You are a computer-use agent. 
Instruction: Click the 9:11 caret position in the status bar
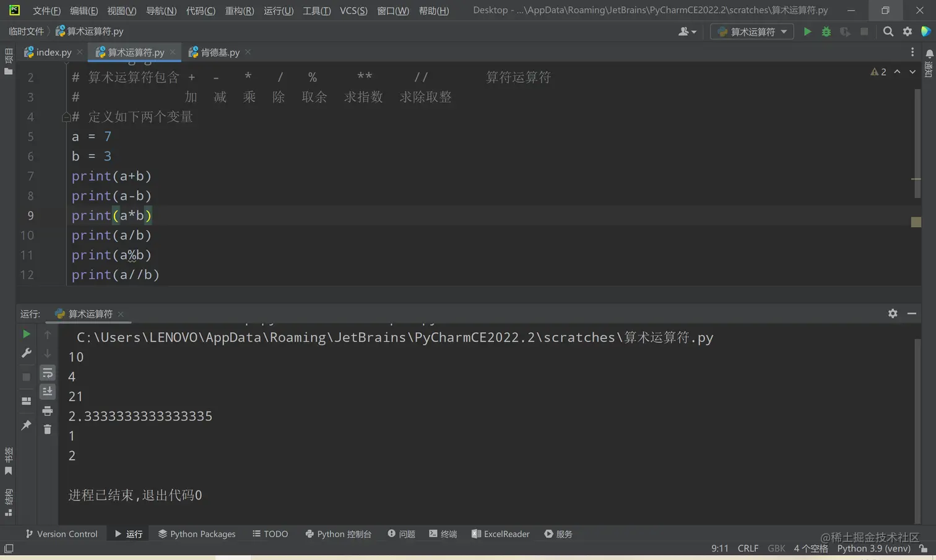pyautogui.click(x=720, y=548)
